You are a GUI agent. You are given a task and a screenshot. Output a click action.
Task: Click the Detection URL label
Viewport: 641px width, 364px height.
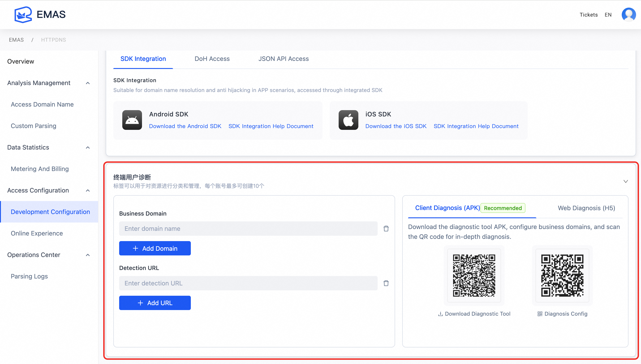tap(139, 268)
